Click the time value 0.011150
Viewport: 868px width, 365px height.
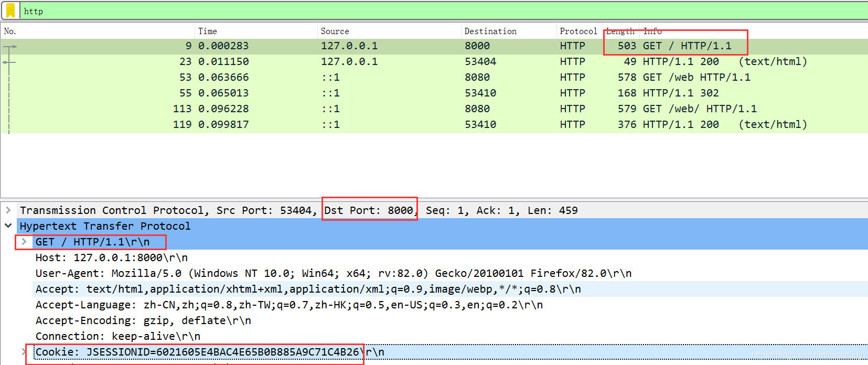pyautogui.click(x=223, y=62)
